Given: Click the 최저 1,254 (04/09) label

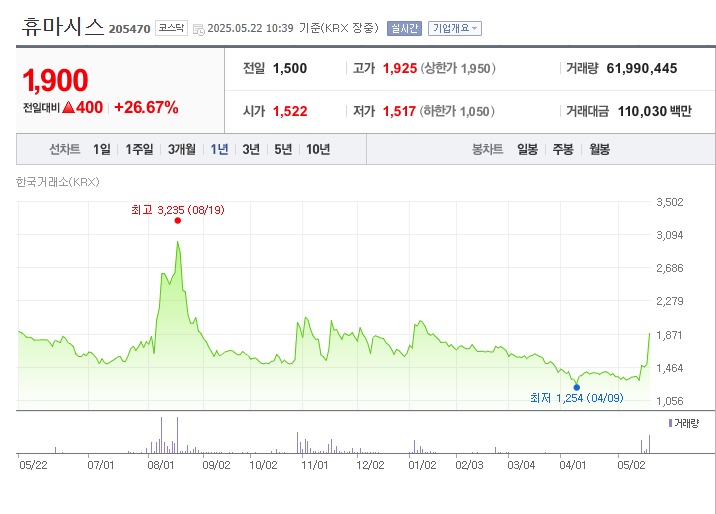Looking at the screenshot, I should click(577, 398).
